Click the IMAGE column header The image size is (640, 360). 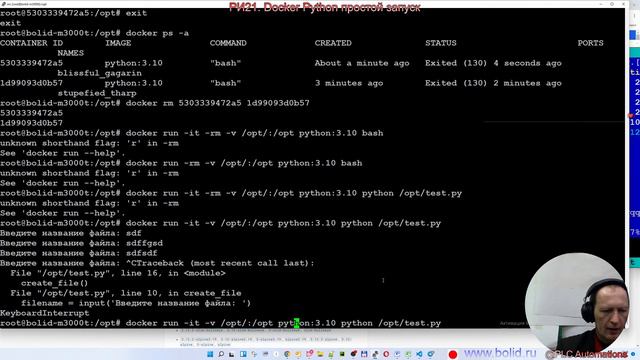click(118, 43)
